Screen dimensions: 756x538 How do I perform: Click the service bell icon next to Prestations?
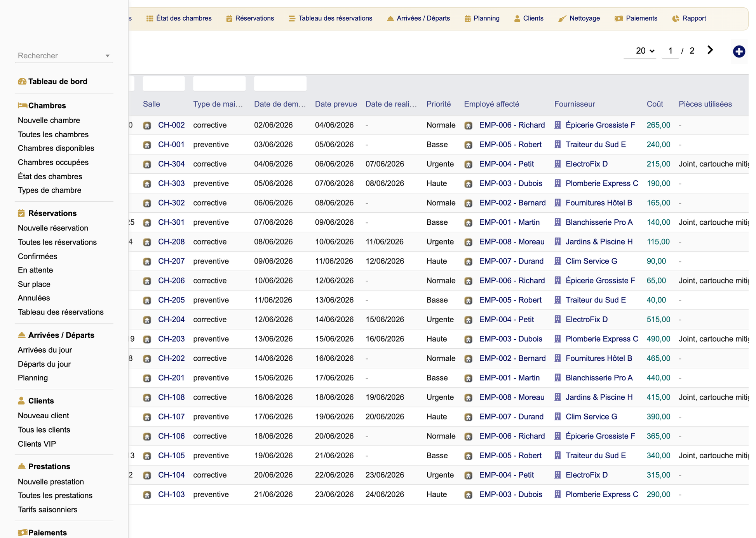click(x=22, y=466)
